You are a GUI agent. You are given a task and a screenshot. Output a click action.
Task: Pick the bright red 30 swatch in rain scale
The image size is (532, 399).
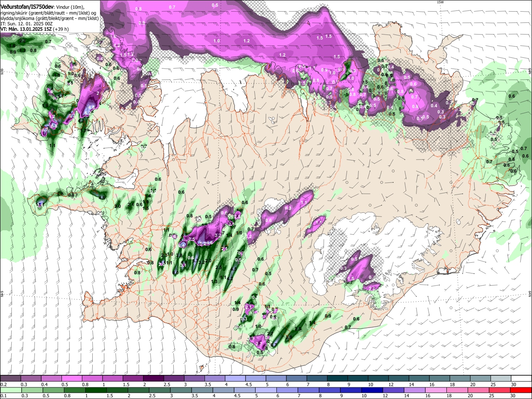(521, 390)
